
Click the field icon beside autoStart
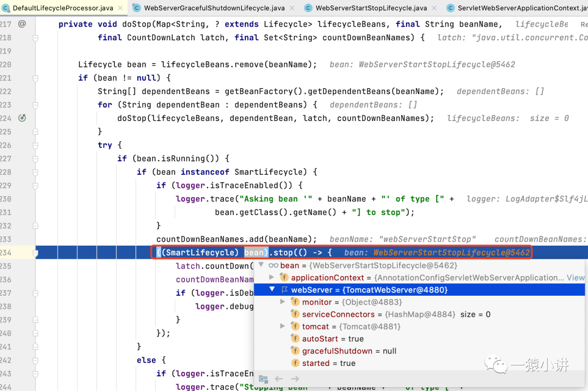[295, 339]
